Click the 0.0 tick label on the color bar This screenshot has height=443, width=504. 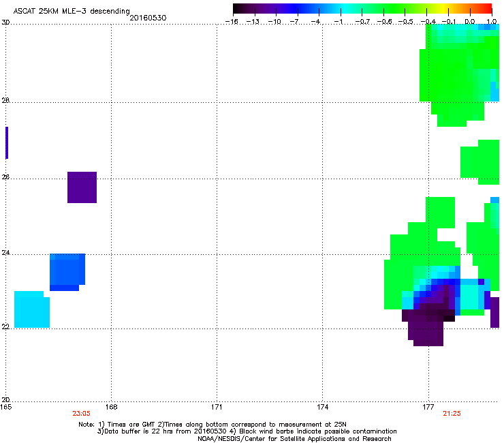pyautogui.click(x=470, y=22)
